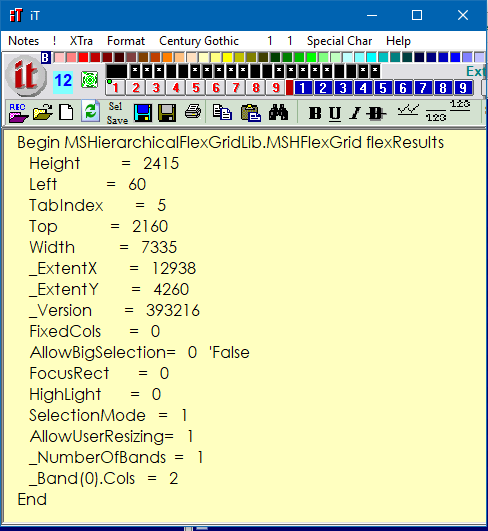This screenshot has height=531, width=488.
Task: Click the 'SelectionMode = 1' line
Action: [108, 416]
